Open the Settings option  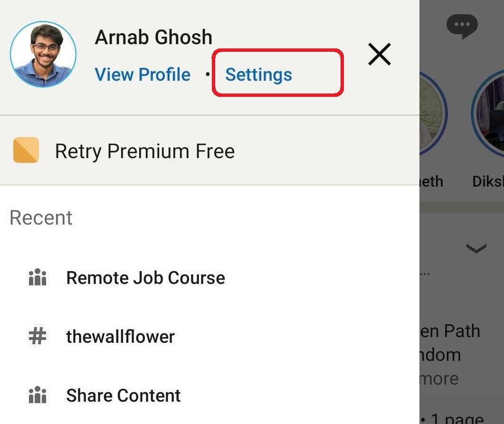coord(258,74)
